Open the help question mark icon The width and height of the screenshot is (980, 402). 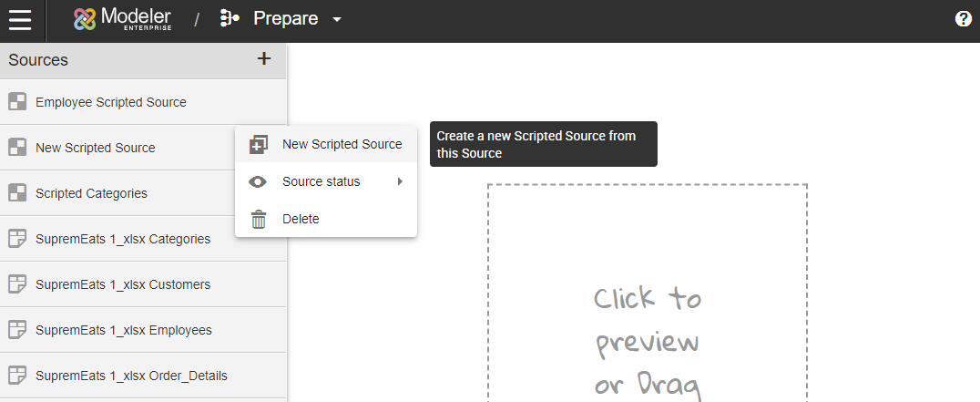[963, 19]
